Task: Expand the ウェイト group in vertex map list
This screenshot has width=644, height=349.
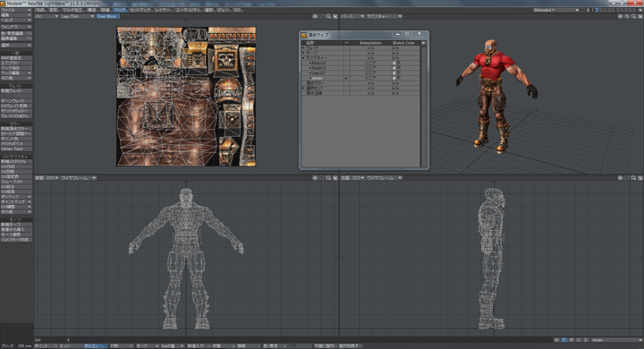Action: pyautogui.click(x=304, y=48)
